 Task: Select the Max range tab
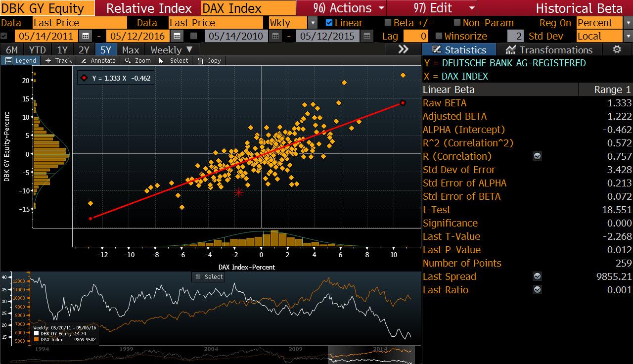pyautogui.click(x=131, y=50)
